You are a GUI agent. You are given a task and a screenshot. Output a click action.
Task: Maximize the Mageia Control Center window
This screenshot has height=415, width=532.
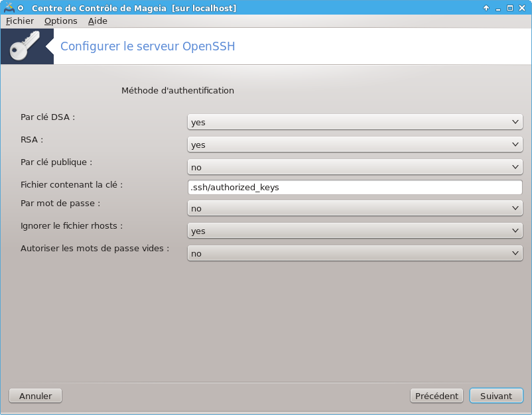tap(510, 8)
